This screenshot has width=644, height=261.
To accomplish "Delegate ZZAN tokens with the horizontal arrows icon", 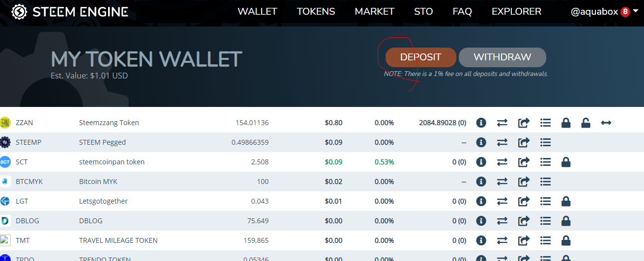I will tap(606, 123).
